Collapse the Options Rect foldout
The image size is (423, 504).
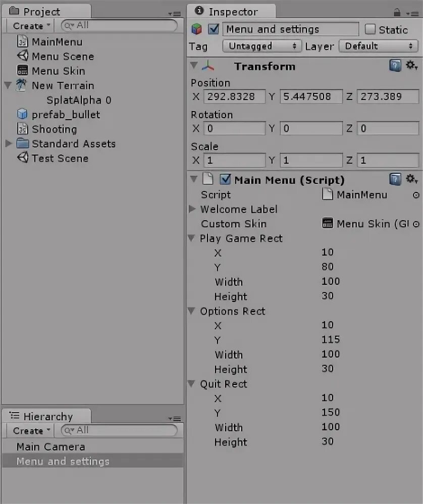click(191, 311)
